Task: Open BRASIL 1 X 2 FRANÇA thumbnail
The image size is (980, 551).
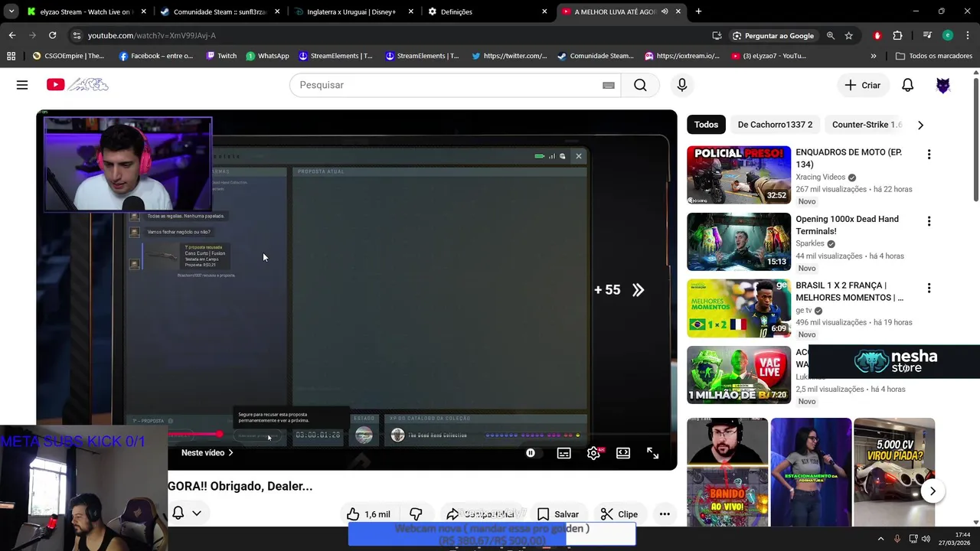Action: click(x=739, y=308)
